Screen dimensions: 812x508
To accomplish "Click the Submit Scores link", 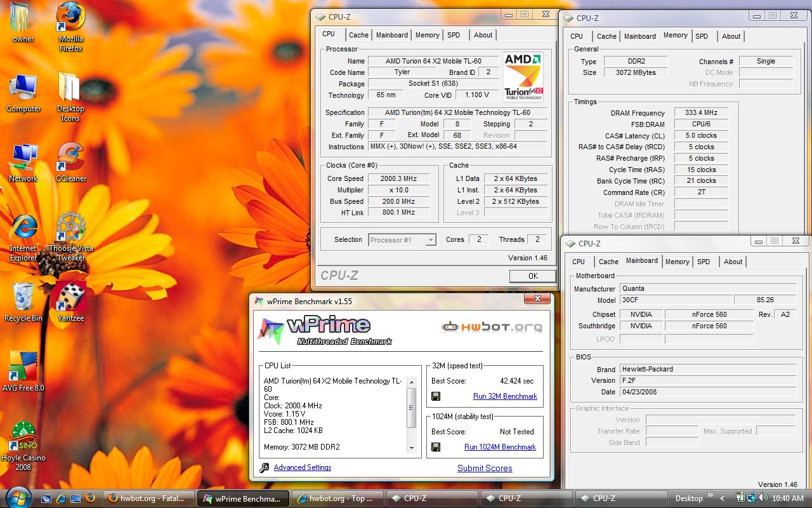I will (485, 468).
